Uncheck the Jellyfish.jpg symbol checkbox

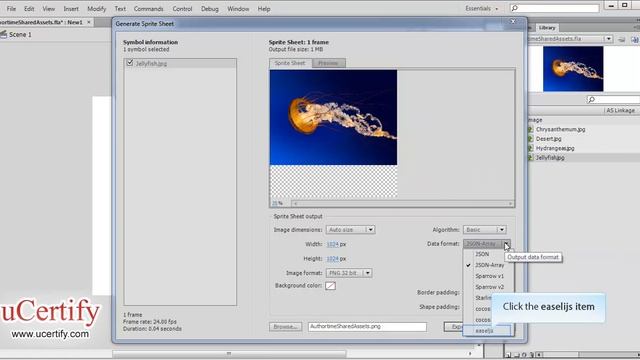tap(130, 63)
